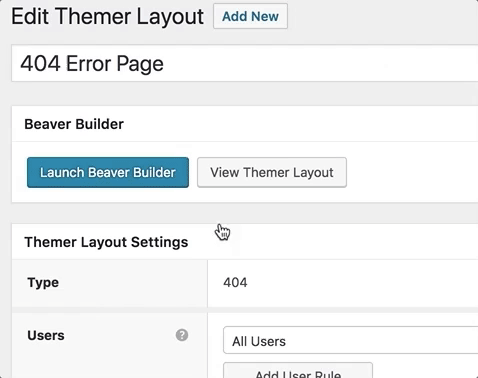The image size is (478, 378).
Task: Click the Add New button
Action: [250, 16]
